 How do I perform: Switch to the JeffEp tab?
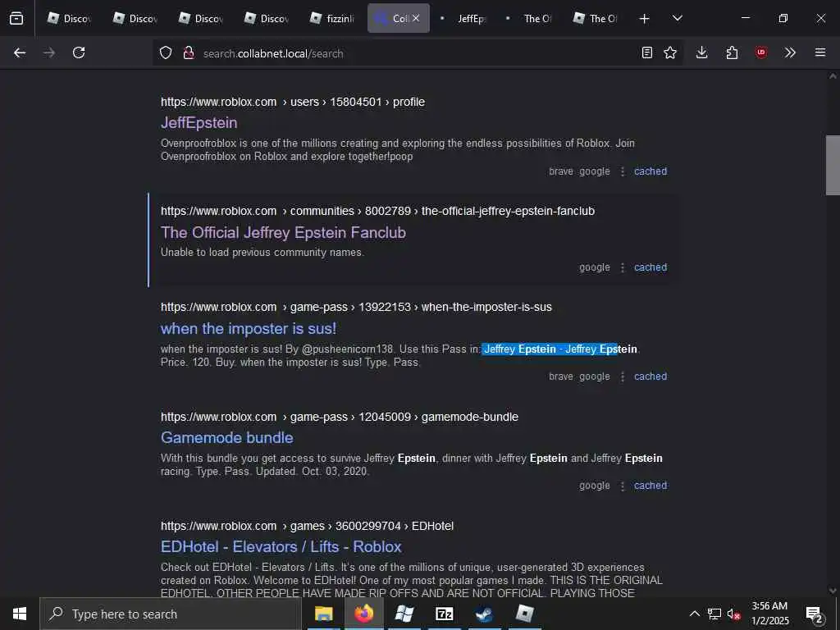(464, 18)
